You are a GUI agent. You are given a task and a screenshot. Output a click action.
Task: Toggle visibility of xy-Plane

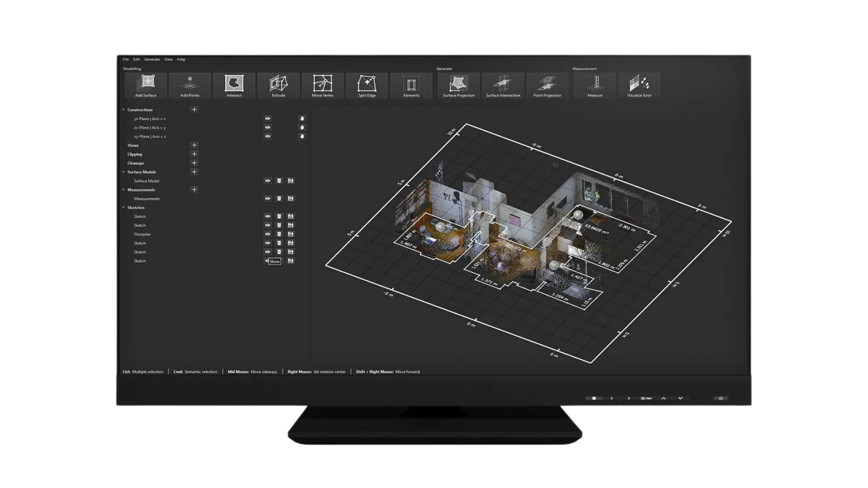pyautogui.click(x=268, y=136)
